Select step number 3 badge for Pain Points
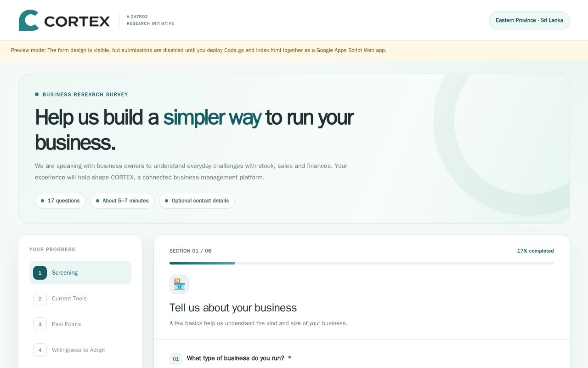 pos(40,324)
